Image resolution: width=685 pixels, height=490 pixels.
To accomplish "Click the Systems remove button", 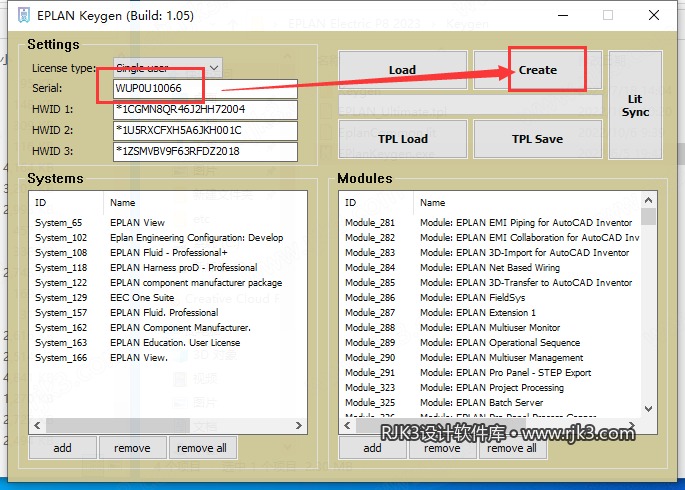I will (132, 448).
